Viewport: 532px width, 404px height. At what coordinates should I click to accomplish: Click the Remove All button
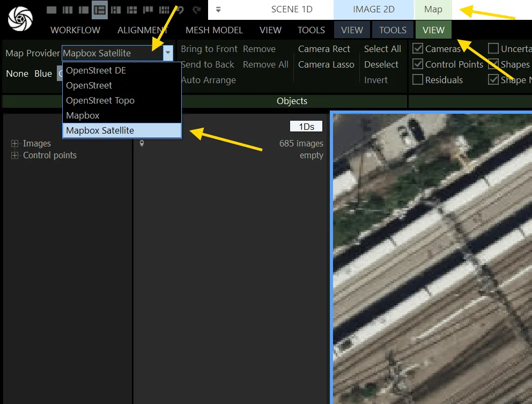(x=265, y=64)
